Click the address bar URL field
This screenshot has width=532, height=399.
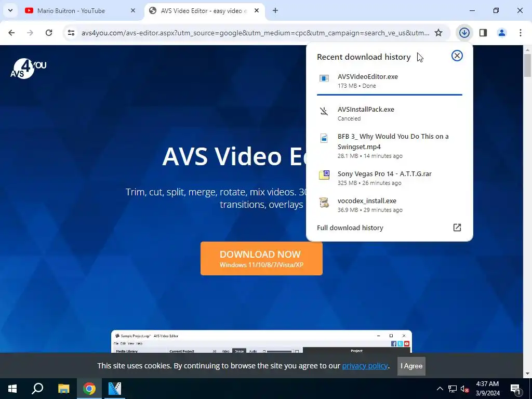point(255,33)
